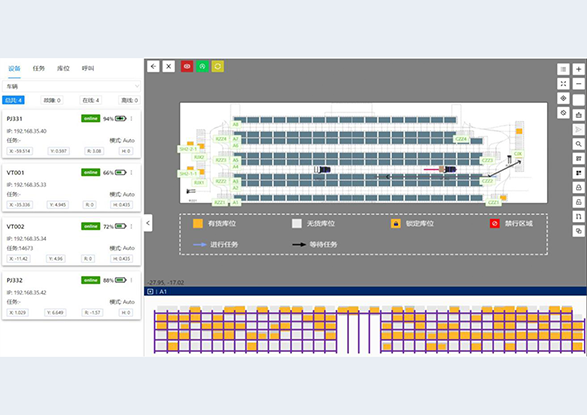Viewport: 587px width, 415px height.
Task: Toggle the red eye visibility button
Action: click(187, 67)
